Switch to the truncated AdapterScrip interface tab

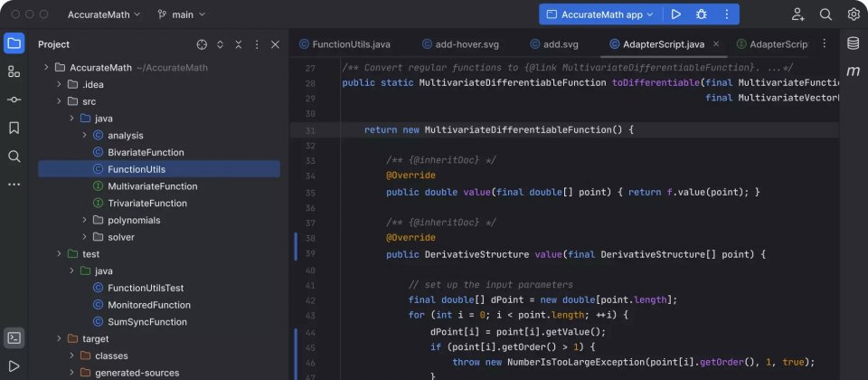772,44
